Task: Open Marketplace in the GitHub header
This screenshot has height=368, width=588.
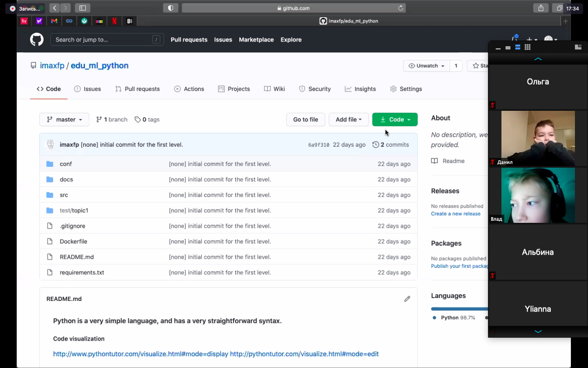Action: (256, 40)
